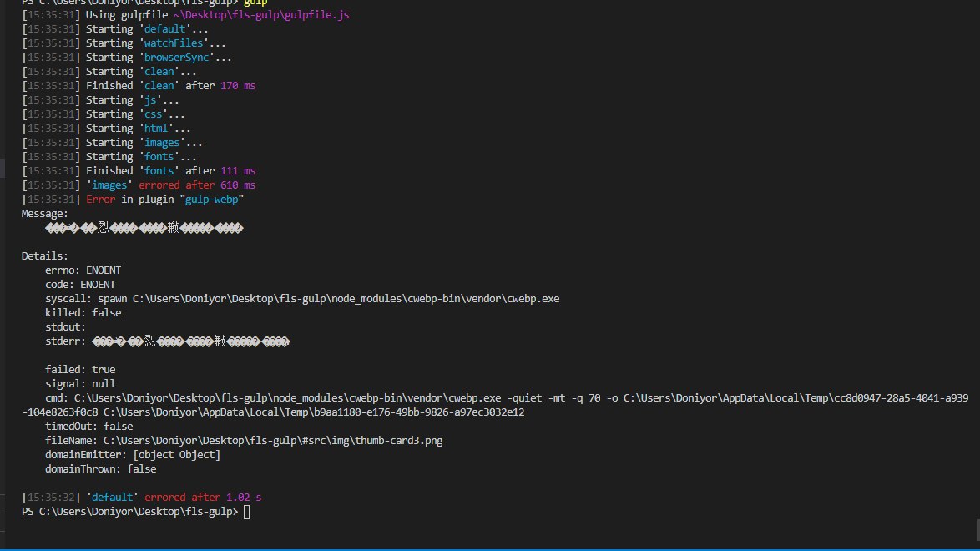
Task: Select the 'Starting browserSync' log line
Action: (x=127, y=58)
